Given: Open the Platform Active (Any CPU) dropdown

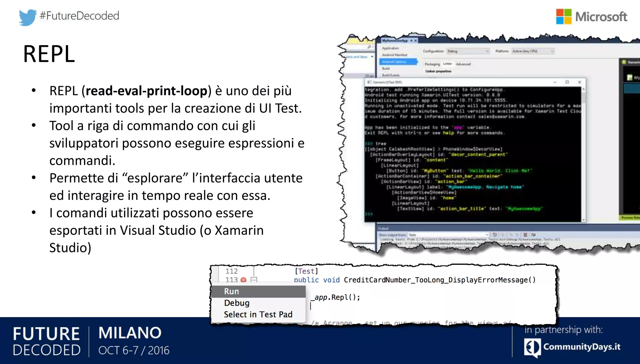Looking at the screenshot, I should pyautogui.click(x=533, y=51).
